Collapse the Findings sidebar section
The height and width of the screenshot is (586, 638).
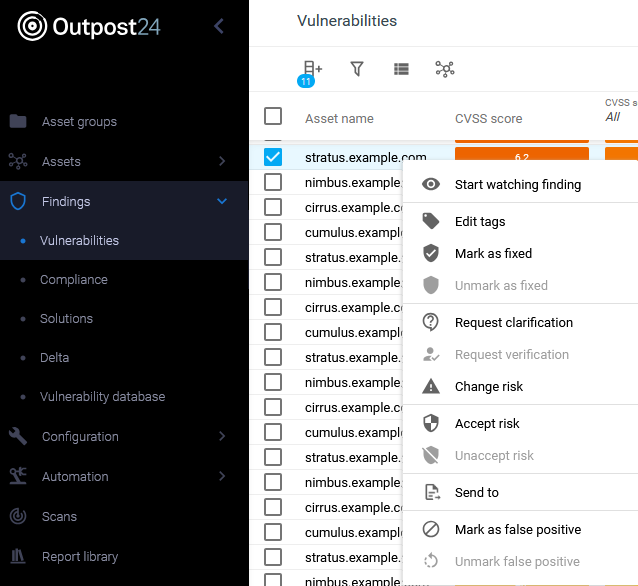pos(222,201)
